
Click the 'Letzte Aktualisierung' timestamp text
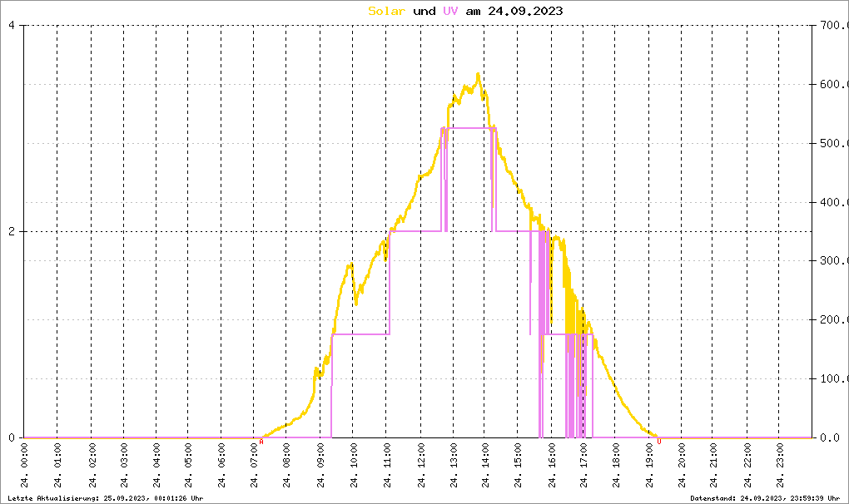click(106, 498)
